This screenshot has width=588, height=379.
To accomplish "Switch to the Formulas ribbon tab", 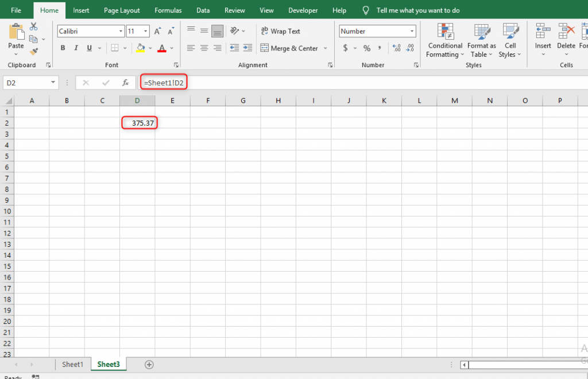I will coord(168,10).
